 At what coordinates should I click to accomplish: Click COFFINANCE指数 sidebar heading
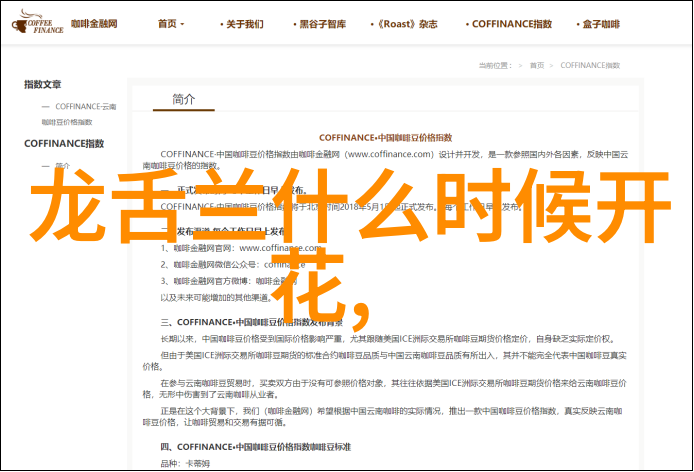[x=64, y=143]
